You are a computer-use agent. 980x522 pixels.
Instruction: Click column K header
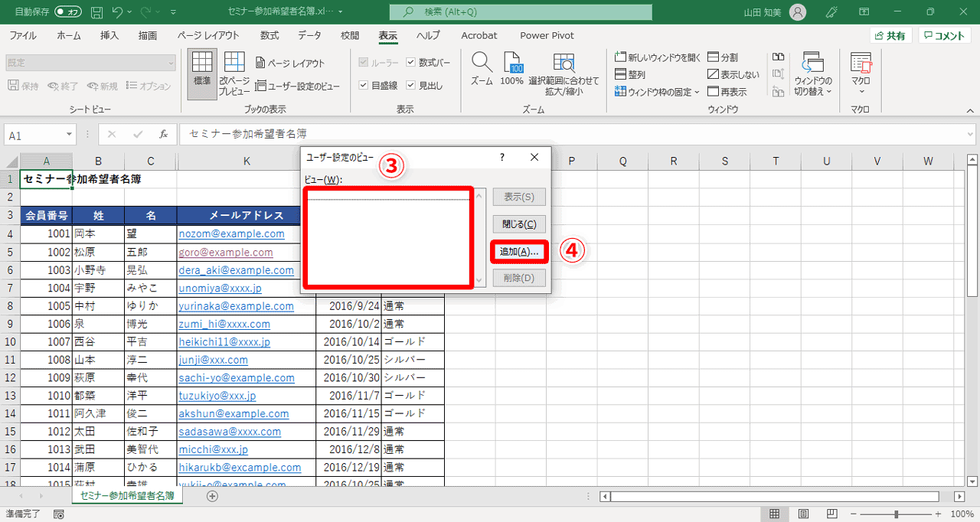tap(247, 161)
